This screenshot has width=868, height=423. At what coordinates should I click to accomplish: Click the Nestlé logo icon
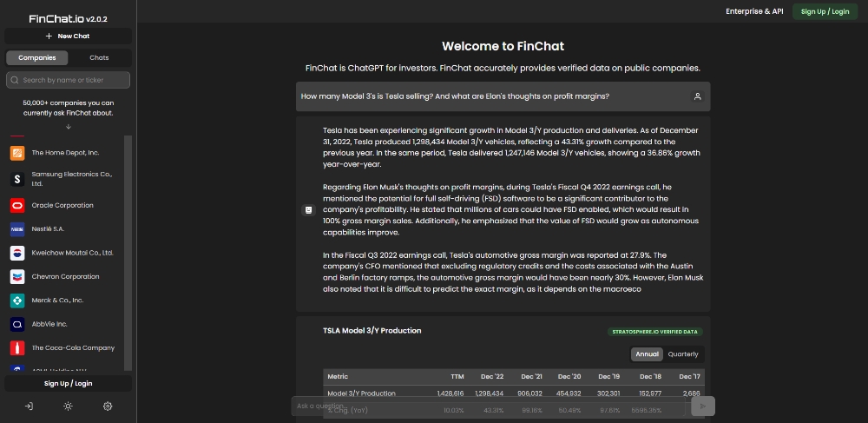tap(17, 229)
